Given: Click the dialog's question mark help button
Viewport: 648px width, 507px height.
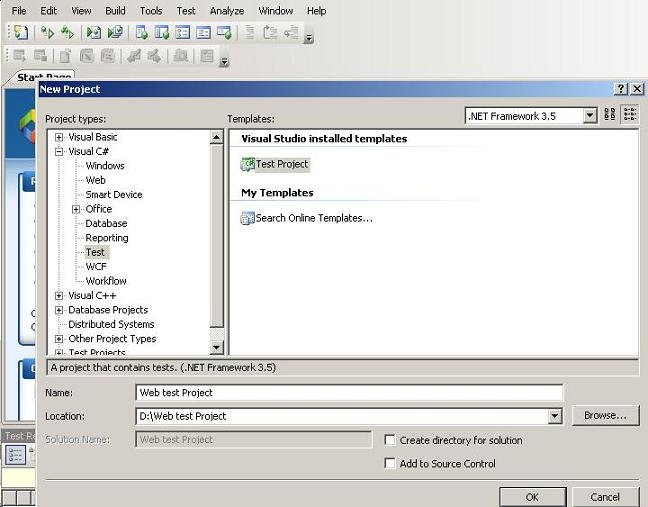Looking at the screenshot, I should point(621,89).
